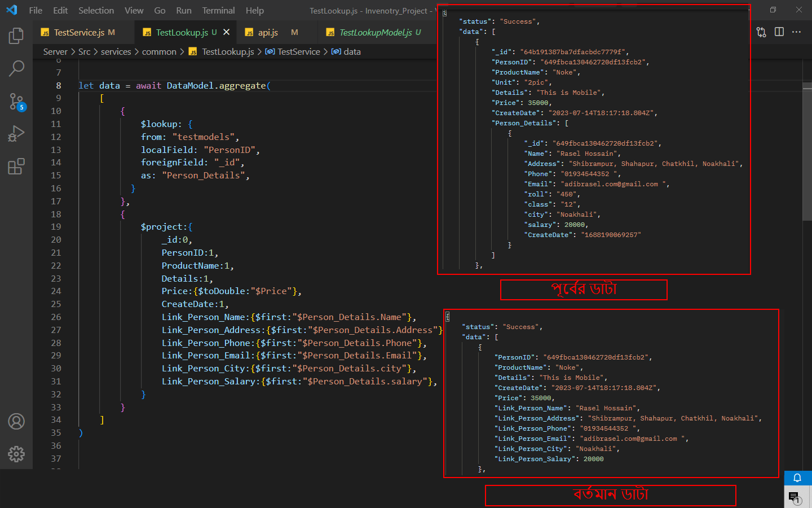The image size is (812, 508).
Task: Split the editor to the right
Action: click(x=779, y=32)
